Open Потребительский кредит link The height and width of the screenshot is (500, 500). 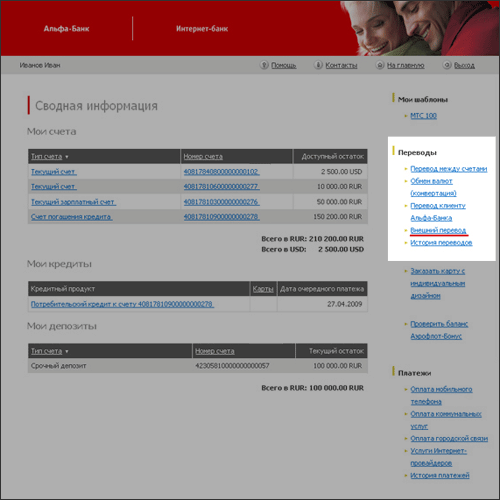[122, 304]
